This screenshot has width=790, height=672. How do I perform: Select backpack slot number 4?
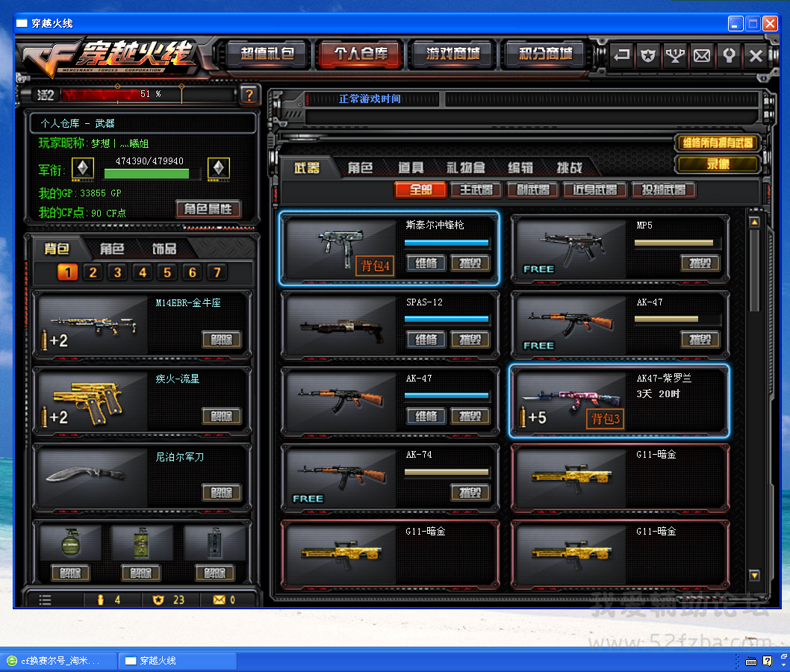[143, 273]
